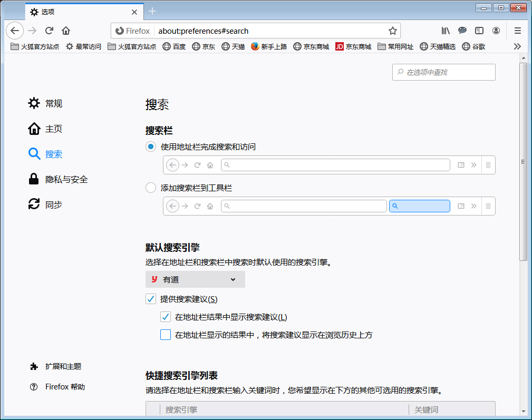
Task: Click the 扩展和主题 puzzle-piece icon
Action: click(34, 366)
